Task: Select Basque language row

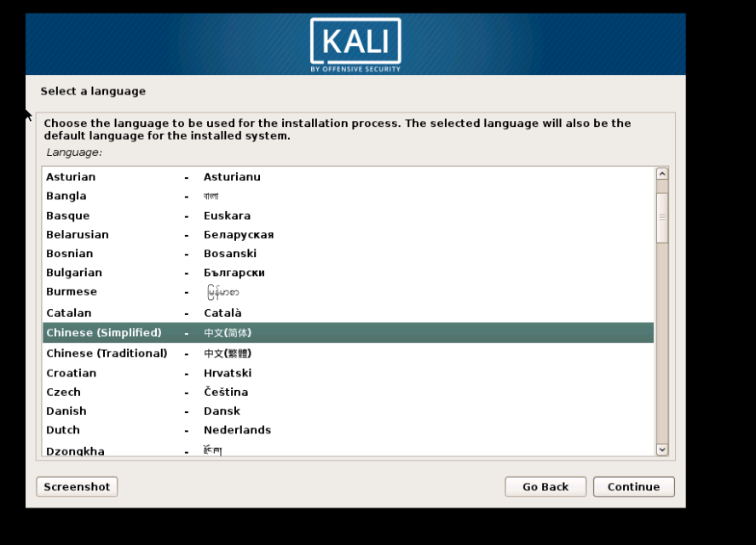Action: (348, 215)
